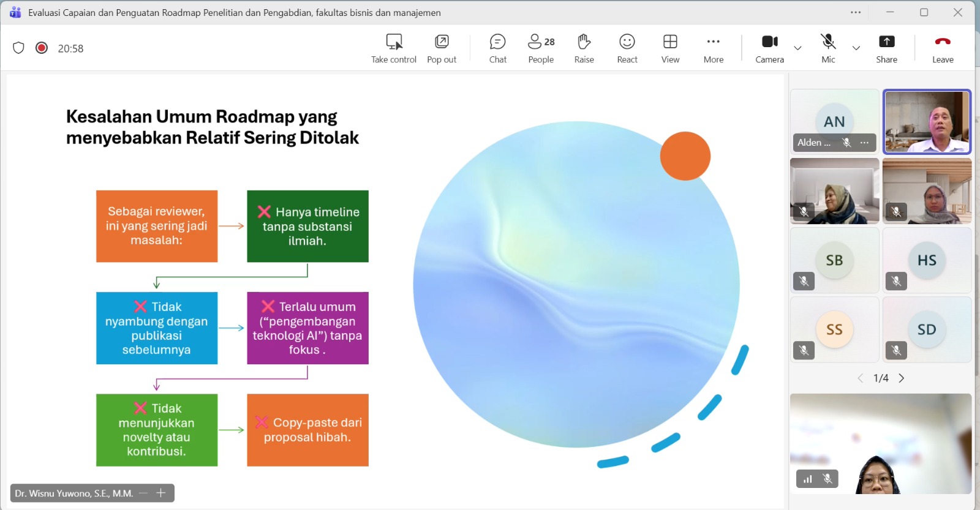Click the recording indicator icon
The image size is (980, 510).
(x=42, y=48)
